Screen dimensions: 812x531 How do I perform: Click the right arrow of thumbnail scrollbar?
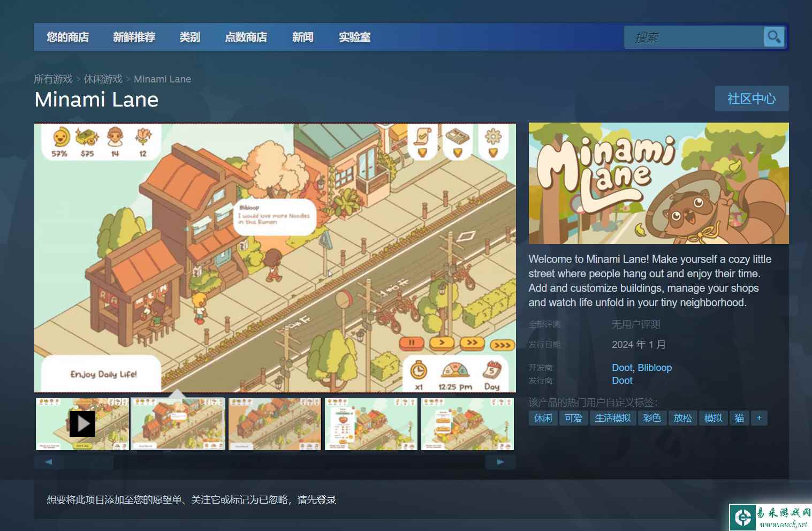(x=500, y=462)
